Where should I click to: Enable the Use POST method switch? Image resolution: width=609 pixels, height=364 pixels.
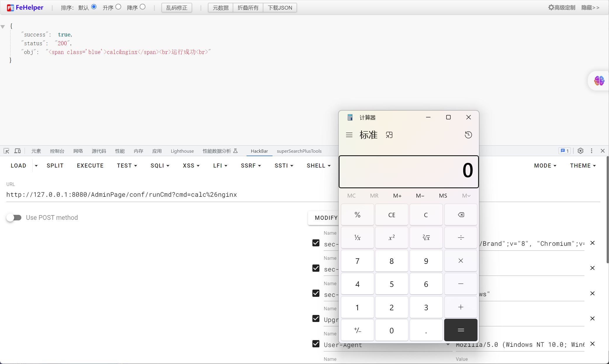(14, 218)
